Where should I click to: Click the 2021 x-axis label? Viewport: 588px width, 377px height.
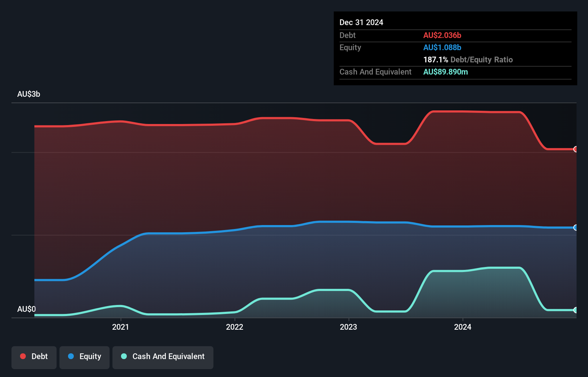pyautogui.click(x=121, y=327)
